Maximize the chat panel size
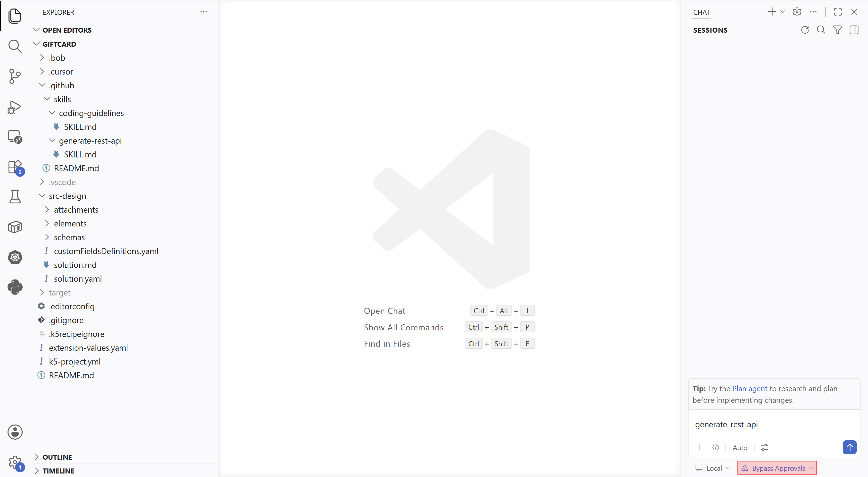The width and height of the screenshot is (868, 477). [x=838, y=12]
